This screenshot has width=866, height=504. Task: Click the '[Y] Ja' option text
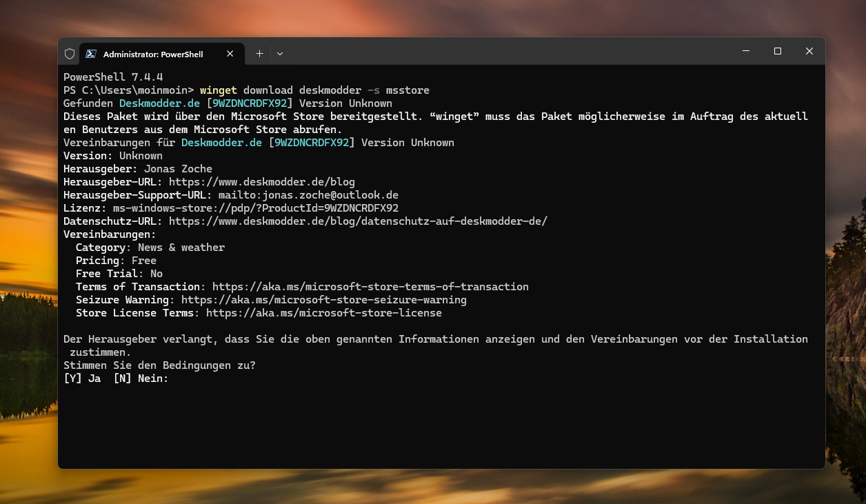82,379
